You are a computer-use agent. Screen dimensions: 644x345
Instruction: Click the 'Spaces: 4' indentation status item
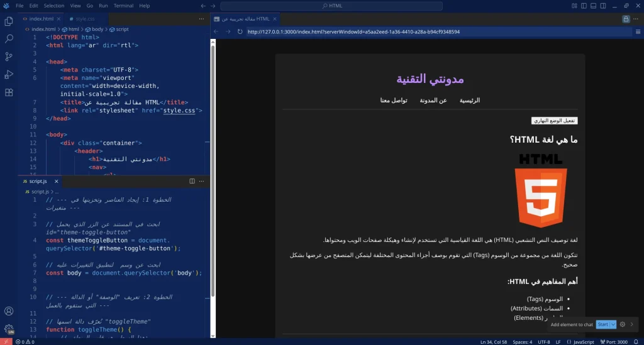point(522,342)
